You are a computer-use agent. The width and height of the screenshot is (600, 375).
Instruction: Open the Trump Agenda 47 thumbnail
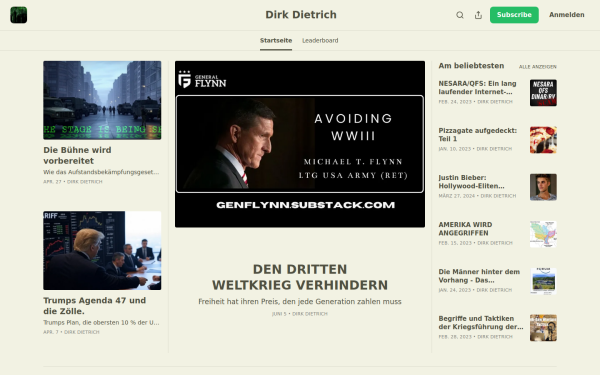[102, 251]
